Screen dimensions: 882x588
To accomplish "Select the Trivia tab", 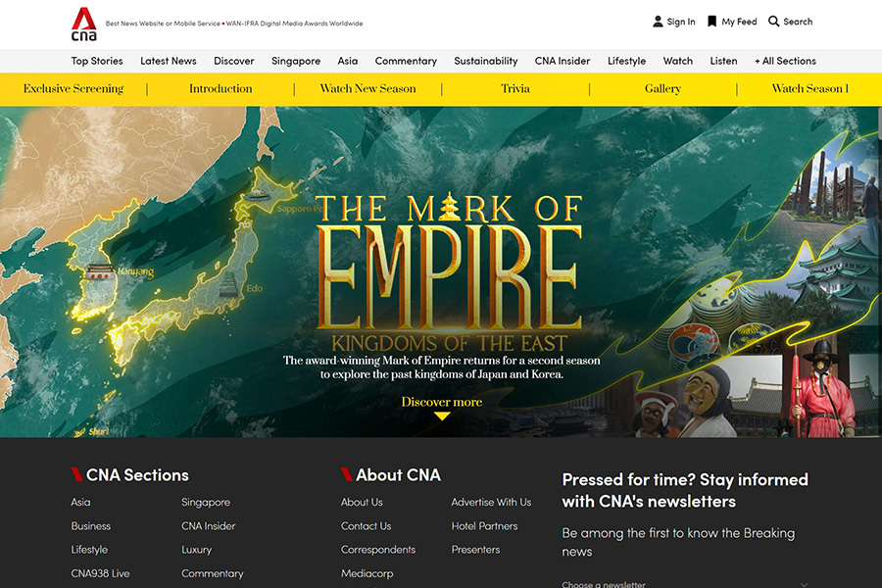I will [515, 89].
